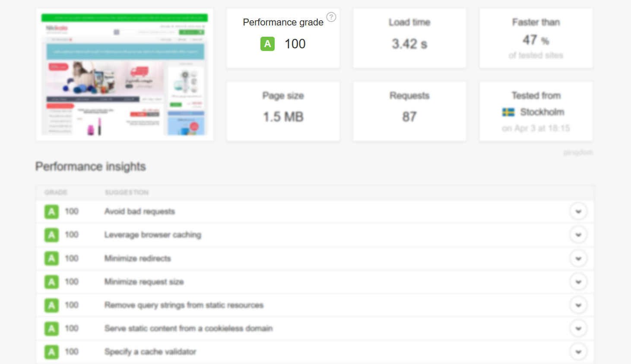Click the 'Minimize request size' suggestion text
Viewport: 631px width, 364px height.
click(144, 282)
